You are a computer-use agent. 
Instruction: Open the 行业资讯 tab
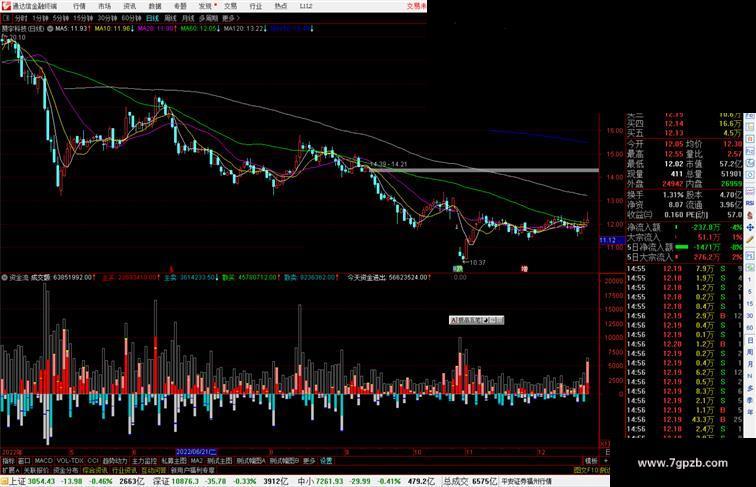pos(124,470)
